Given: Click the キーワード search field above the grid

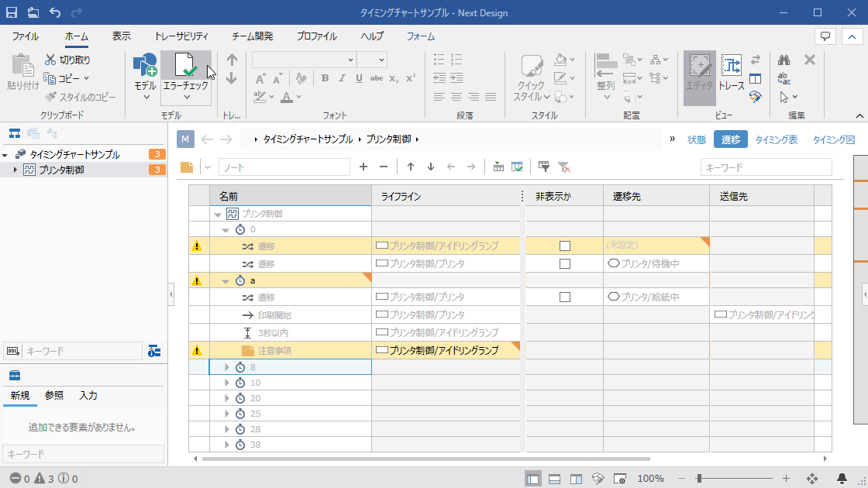Looking at the screenshot, I should (766, 167).
